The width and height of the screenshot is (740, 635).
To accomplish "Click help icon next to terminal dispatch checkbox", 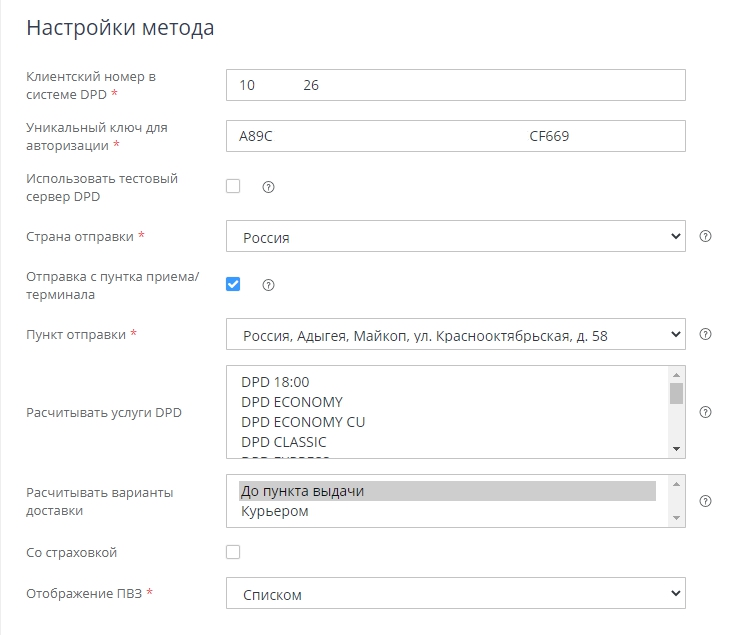I will pos(268,285).
